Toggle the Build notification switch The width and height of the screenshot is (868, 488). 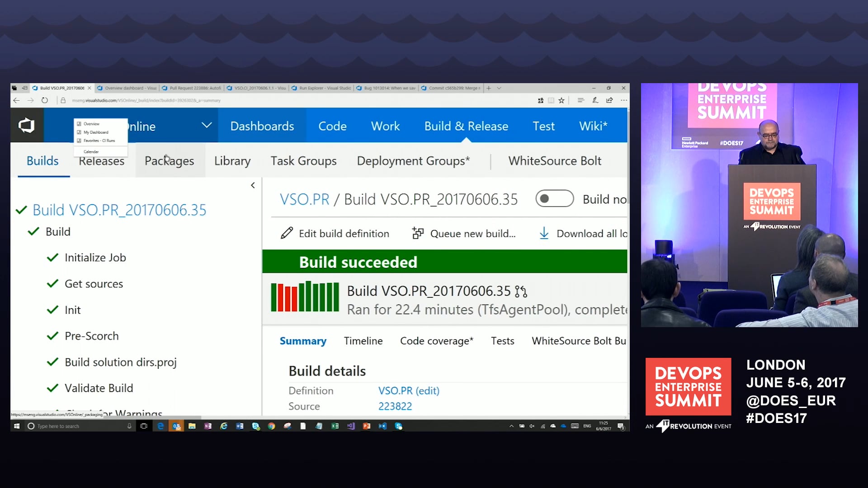pyautogui.click(x=554, y=199)
